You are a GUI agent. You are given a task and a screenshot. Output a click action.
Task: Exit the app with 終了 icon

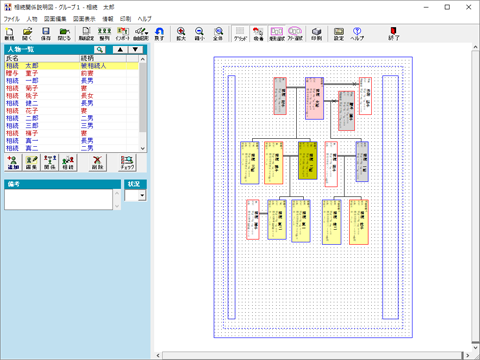click(394, 34)
